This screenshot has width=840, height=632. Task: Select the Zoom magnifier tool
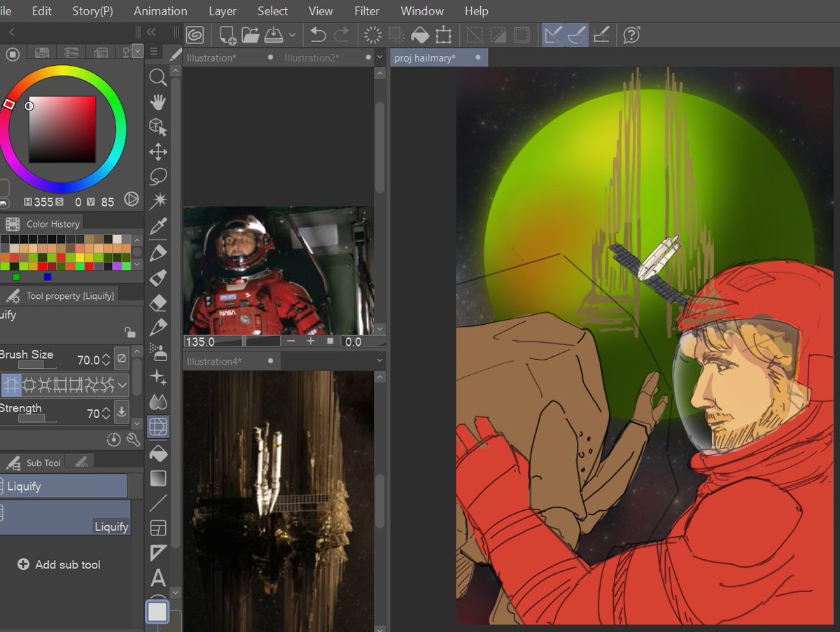pos(158,77)
